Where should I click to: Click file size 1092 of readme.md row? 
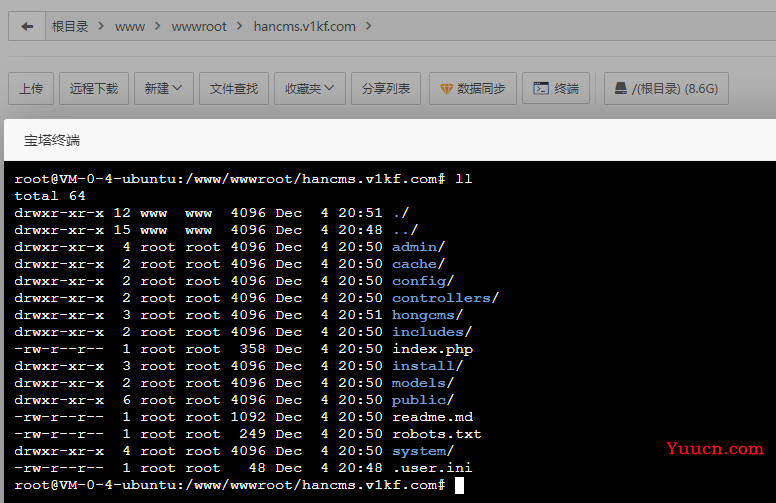(x=248, y=417)
